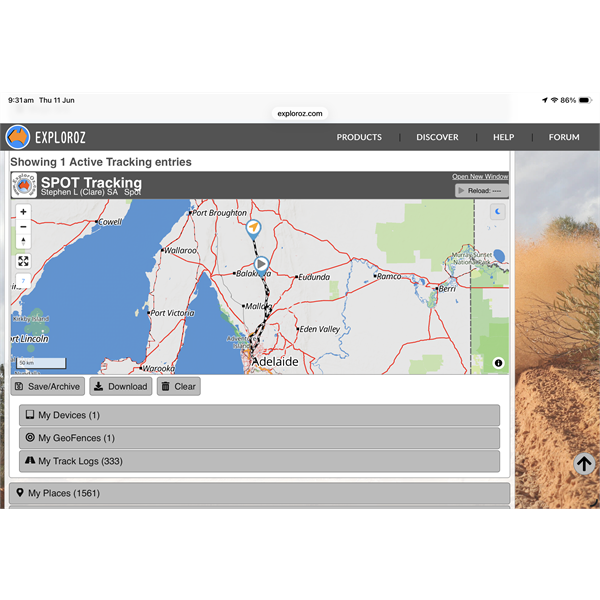This screenshot has width=600, height=600.
Task: Click the Reload play button
Action: [x=481, y=191]
